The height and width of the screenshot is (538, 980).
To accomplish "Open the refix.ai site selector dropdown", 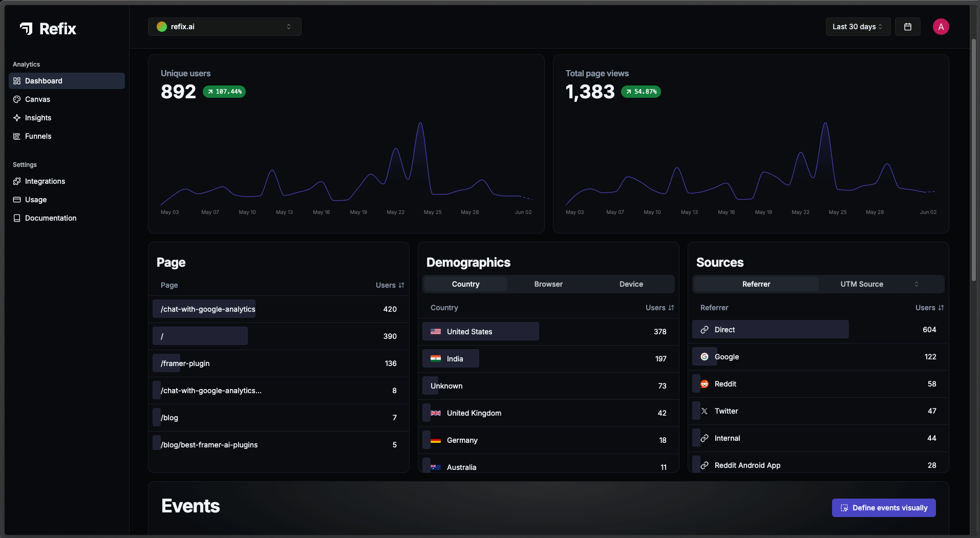I will click(x=224, y=27).
